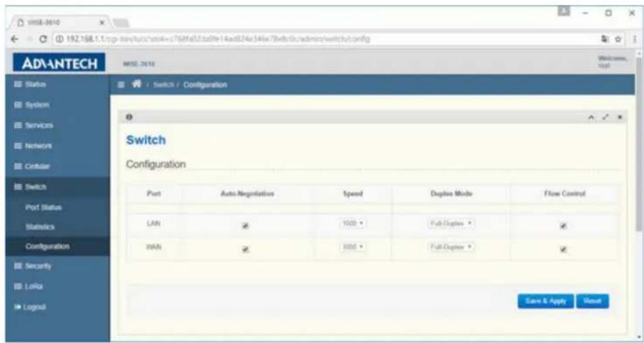Screen dimensions: 644x343
Task: Click the Switch breadcrumb link
Action: pyautogui.click(x=164, y=85)
